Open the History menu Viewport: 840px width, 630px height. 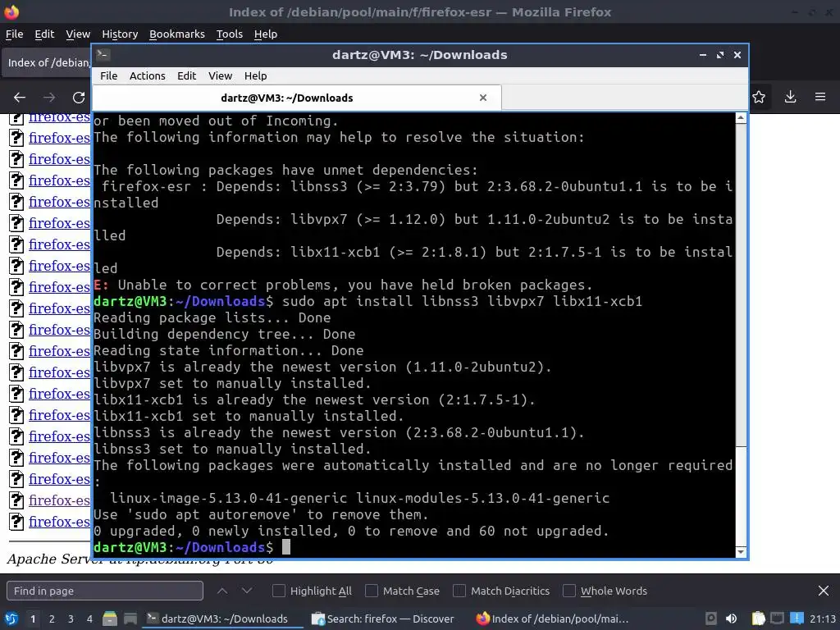pos(120,34)
